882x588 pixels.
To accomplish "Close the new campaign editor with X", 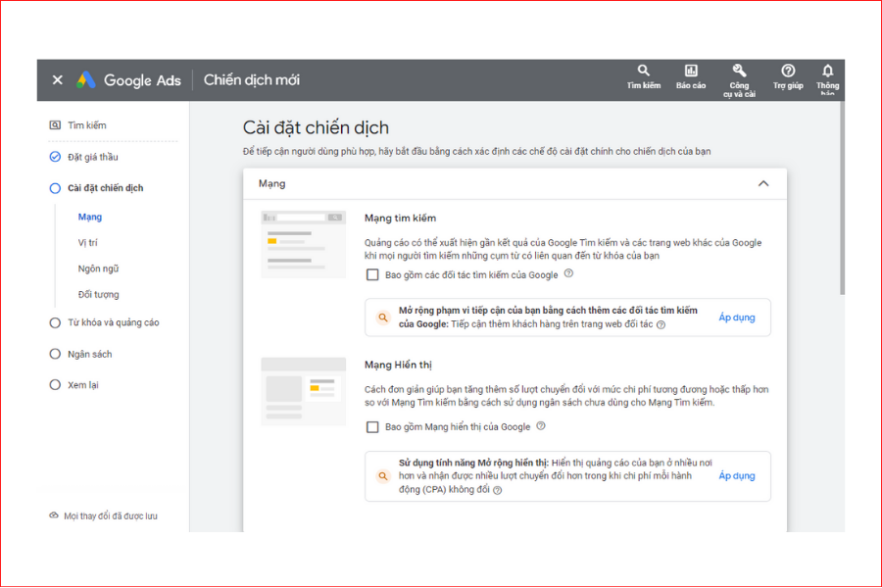I will click(58, 80).
